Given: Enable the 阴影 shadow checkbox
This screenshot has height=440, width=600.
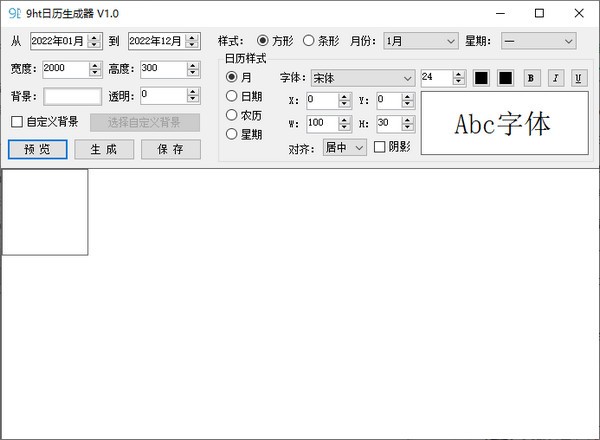Looking at the screenshot, I should [380, 147].
